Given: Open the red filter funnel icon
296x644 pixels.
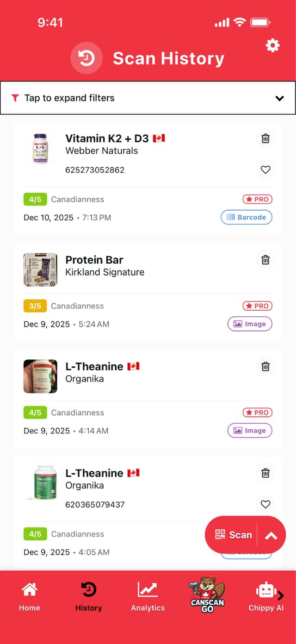Looking at the screenshot, I should point(15,98).
